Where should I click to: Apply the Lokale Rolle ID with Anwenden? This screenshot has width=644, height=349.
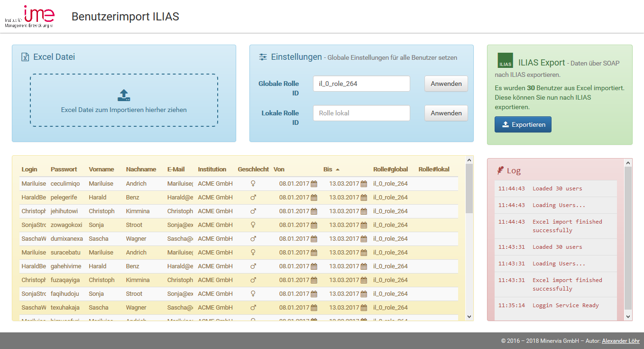pos(446,113)
